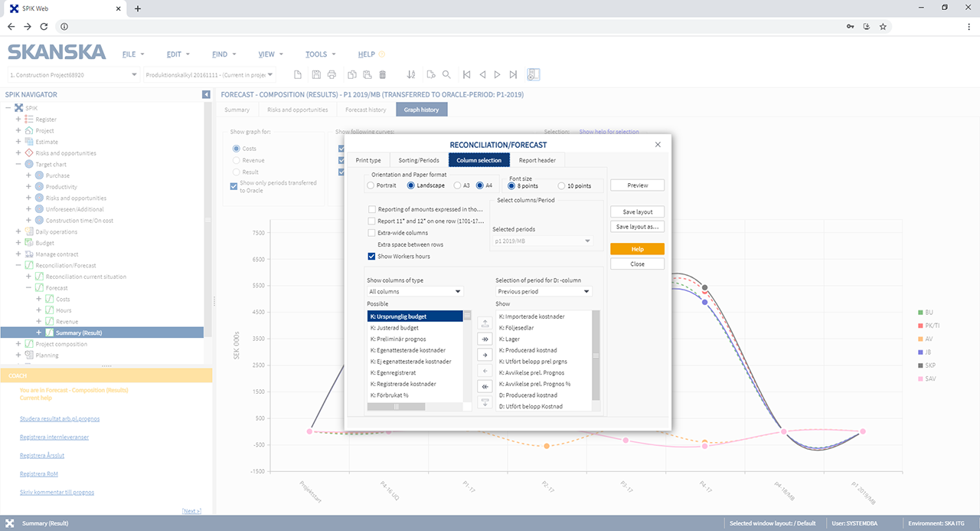This screenshot has width=980, height=531.
Task: Open the Construction Project68920 dropdown
Action: click(x=73, y=75)
